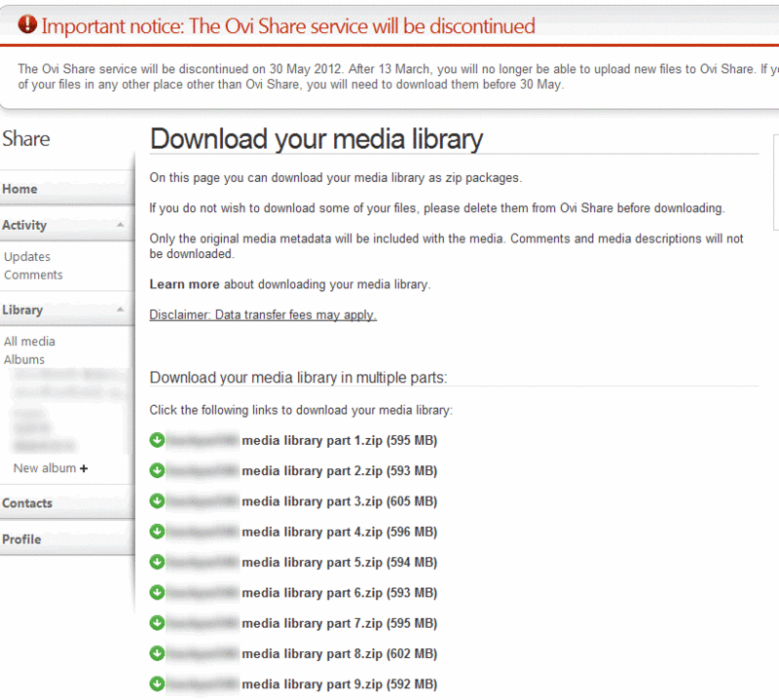This screenshot has width=779, height=700.
Task: Download media library part 5.zip (594 MB)
Action: tap(339, 563)
